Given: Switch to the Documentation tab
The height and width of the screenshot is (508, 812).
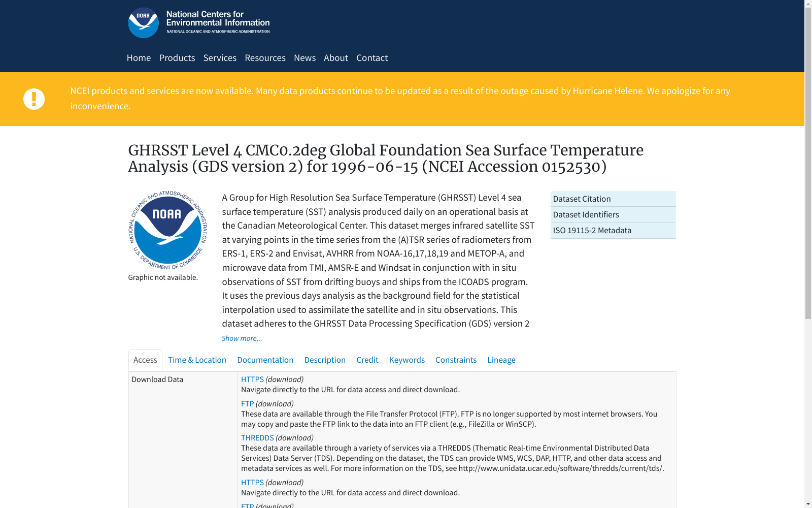Looking at the screenshot, I should tap(265, 360).
